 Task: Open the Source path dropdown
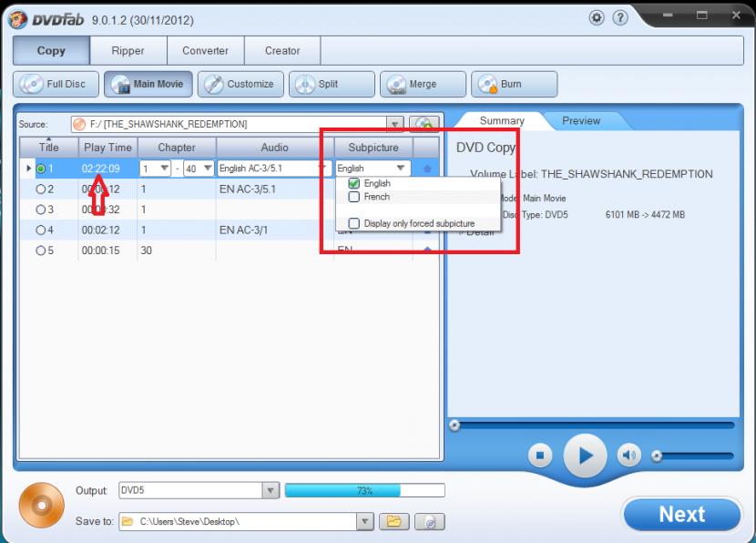point(395,125)
